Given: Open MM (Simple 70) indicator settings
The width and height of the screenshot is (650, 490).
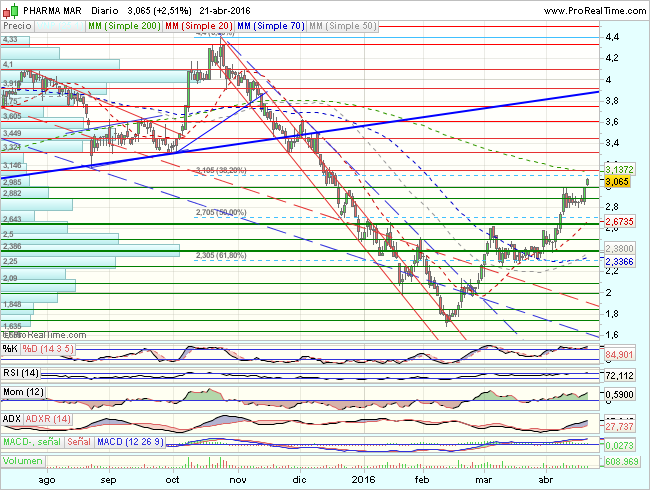Looking at the screenshot, I should [x=271, y=26].
